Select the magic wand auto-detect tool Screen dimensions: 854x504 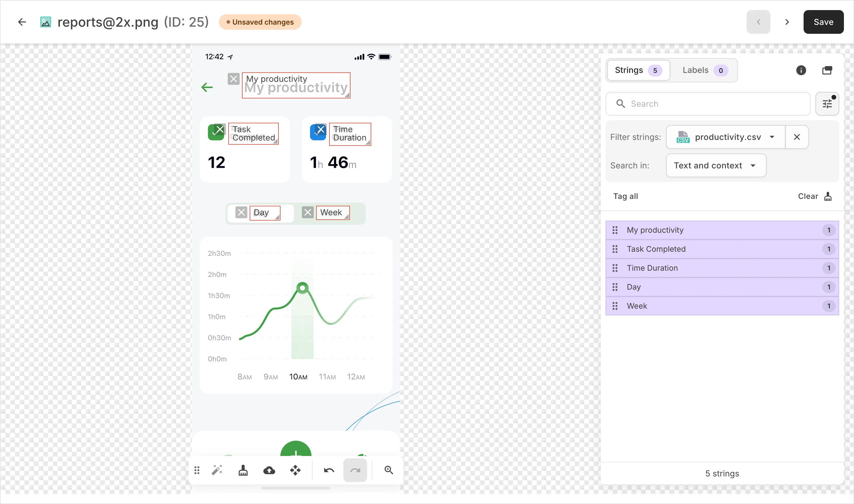(x=217, y=470)
